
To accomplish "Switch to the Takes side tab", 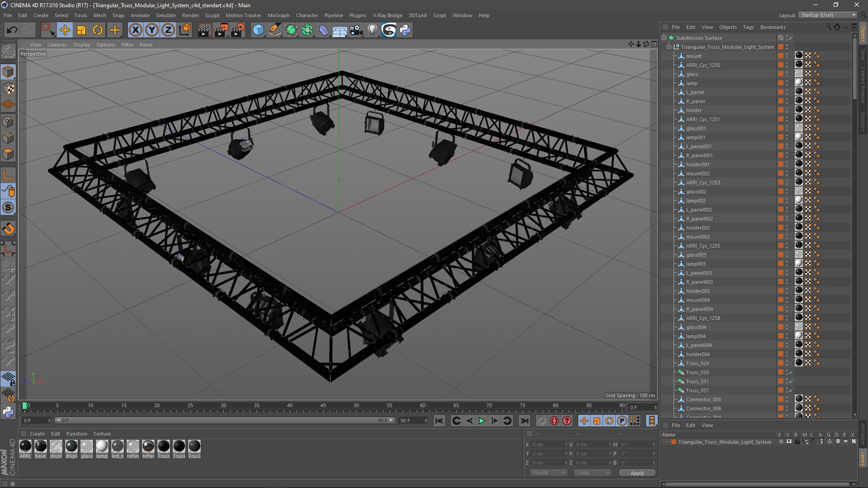I will point(863,55).
